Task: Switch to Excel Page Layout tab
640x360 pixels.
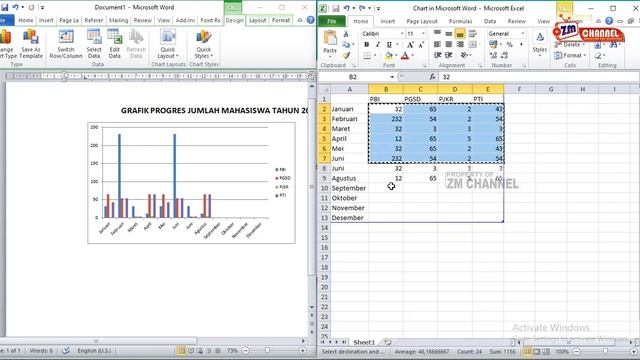Action: click(x=422, y=21)
